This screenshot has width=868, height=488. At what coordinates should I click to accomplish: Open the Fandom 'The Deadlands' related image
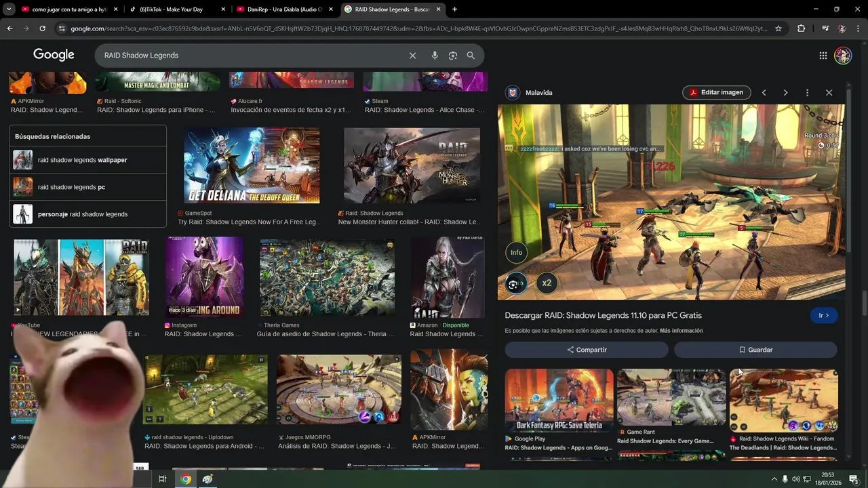(784, 401)
